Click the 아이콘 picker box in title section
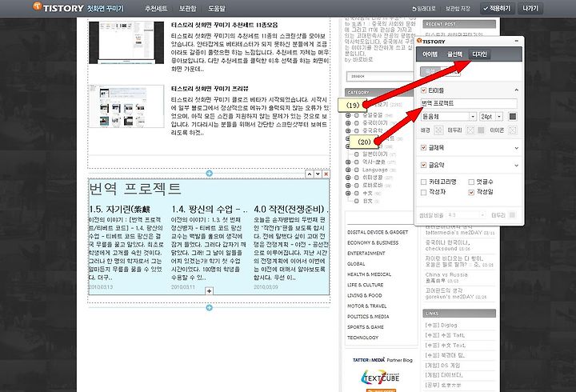576x392 pixels. click(513, 130)
